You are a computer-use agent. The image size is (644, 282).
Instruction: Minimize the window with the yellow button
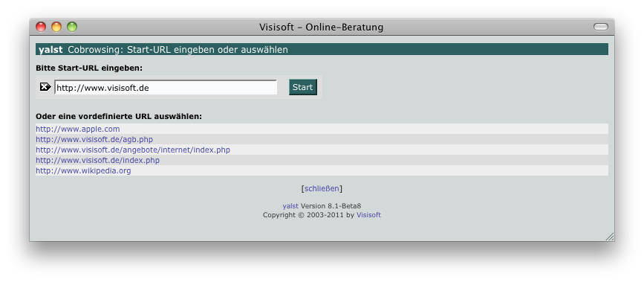[56, 27]
